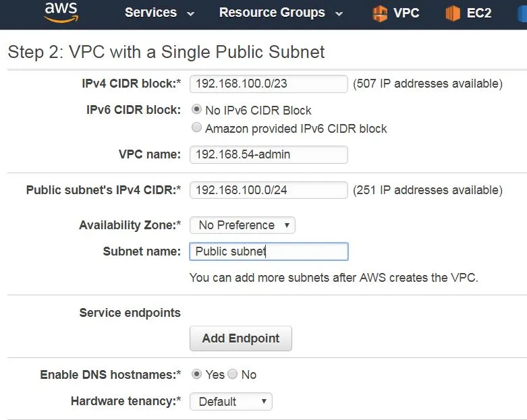
Task: Click the orange EC2 service icon
Action: [x=453, y=13]
